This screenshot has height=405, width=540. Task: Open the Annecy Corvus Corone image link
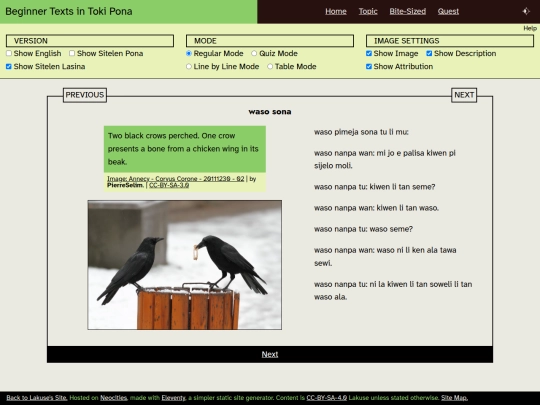point(176,179)
